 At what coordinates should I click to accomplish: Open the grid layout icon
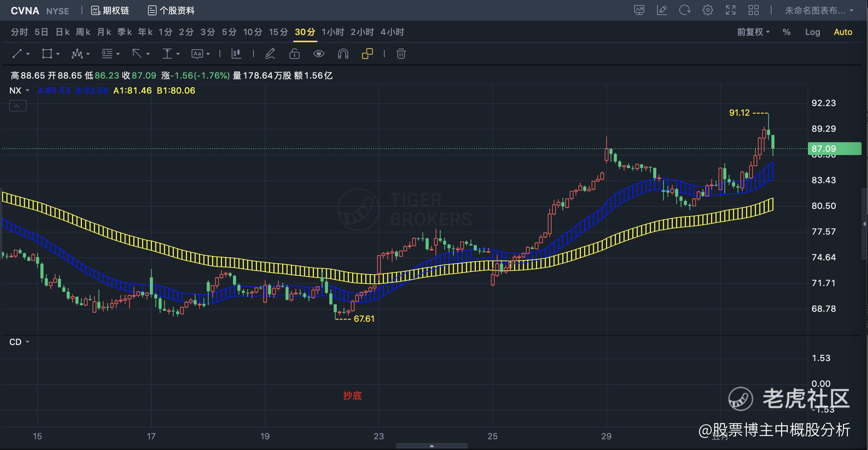click(x=753, y=10)
